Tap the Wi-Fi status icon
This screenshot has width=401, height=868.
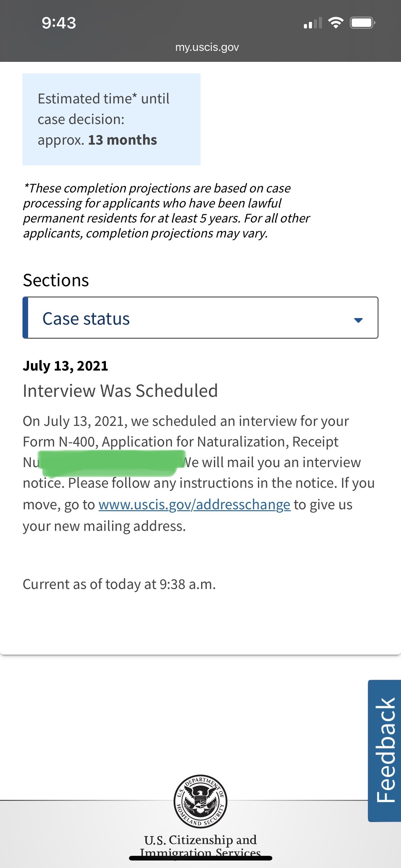(x=335, y=22)
